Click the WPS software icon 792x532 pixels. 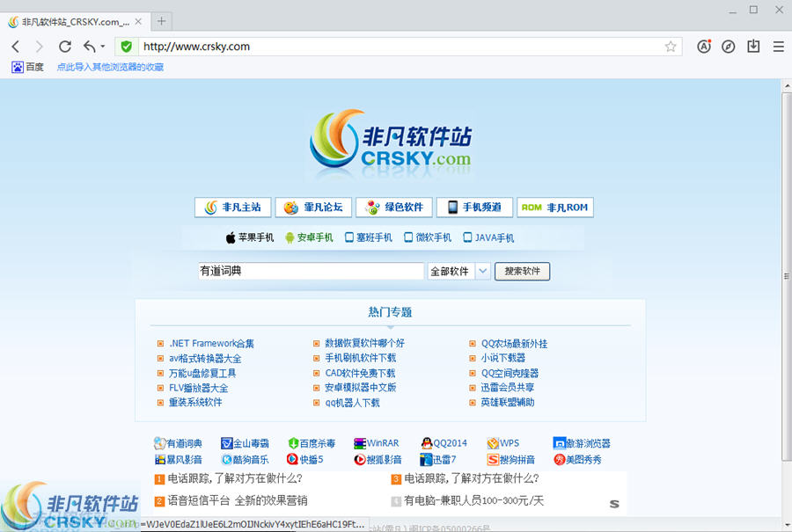pyautogui.click(x=493, y=443)
